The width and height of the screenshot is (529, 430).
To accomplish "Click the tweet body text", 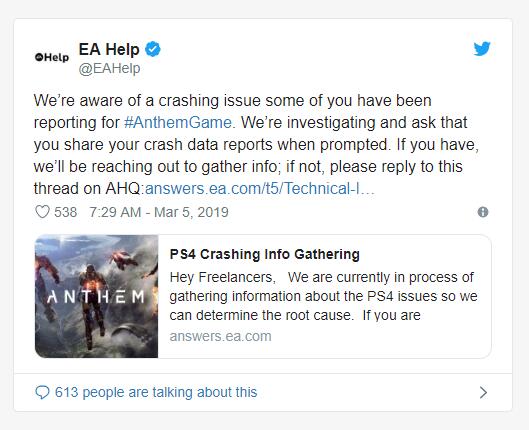I will tap(256, 144).
